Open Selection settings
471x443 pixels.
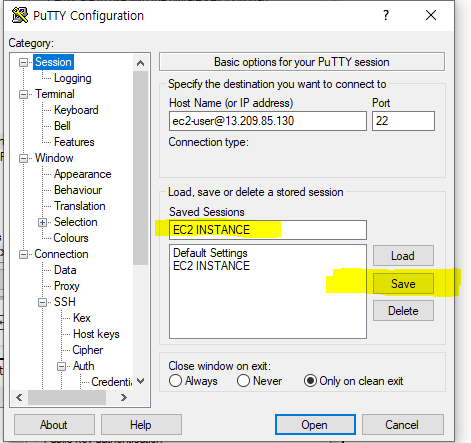tap(76, 222)
